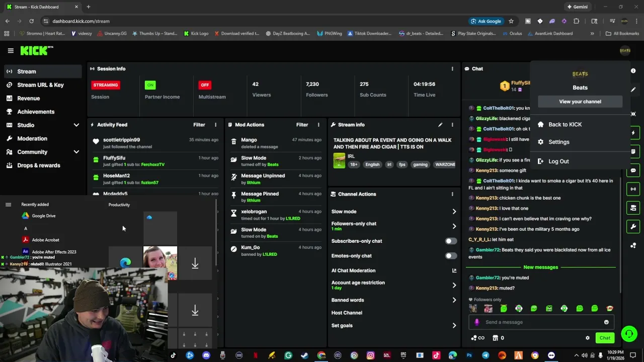Viewport: 644px width, 362px height.
Task: Click the Ask Google button
Action: (486, 21)
